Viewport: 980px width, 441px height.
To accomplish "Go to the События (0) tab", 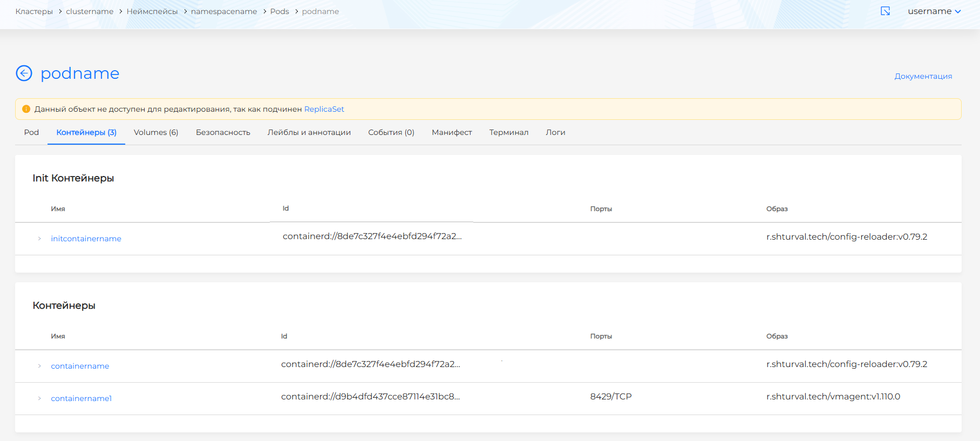I will (391, 132).
